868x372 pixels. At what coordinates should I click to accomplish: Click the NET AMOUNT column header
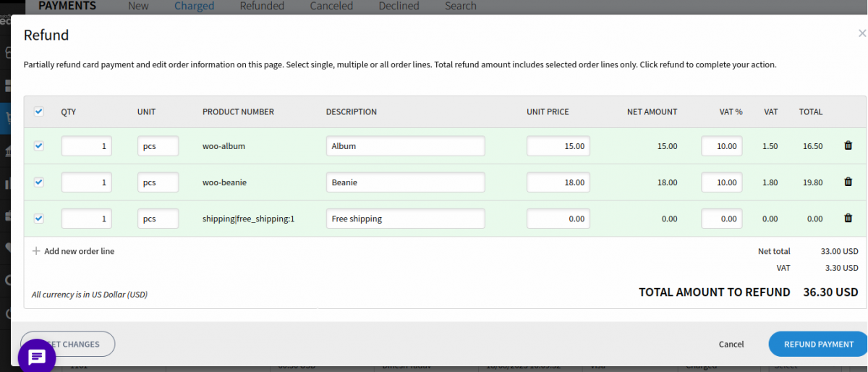pyautogui.click(x=652, y=112)
